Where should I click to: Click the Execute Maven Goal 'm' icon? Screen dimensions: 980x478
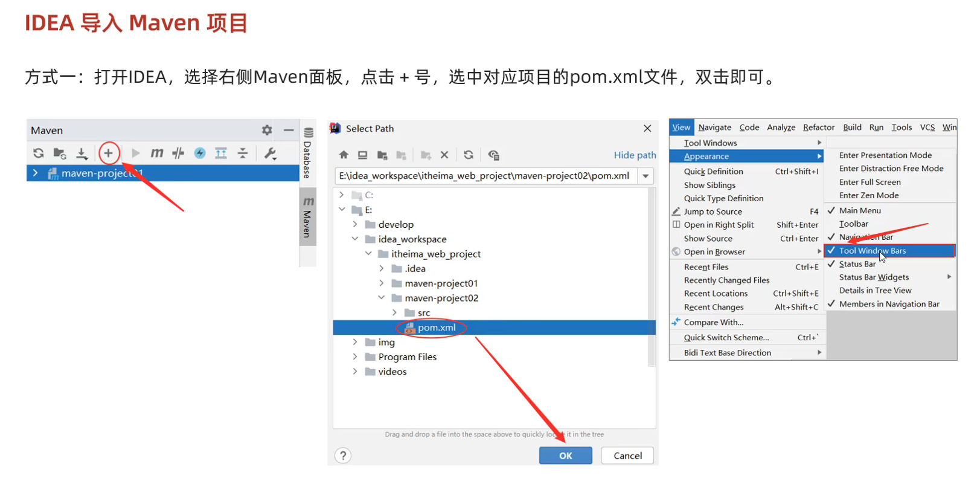tap(157, 153)
